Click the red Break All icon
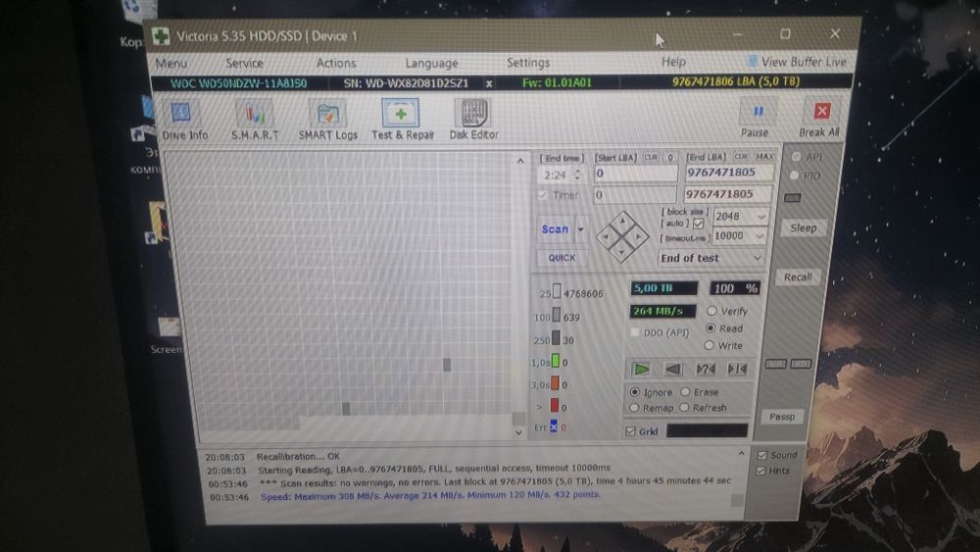The width and height of the screenshot is (980, 552). tap(821, 112)
